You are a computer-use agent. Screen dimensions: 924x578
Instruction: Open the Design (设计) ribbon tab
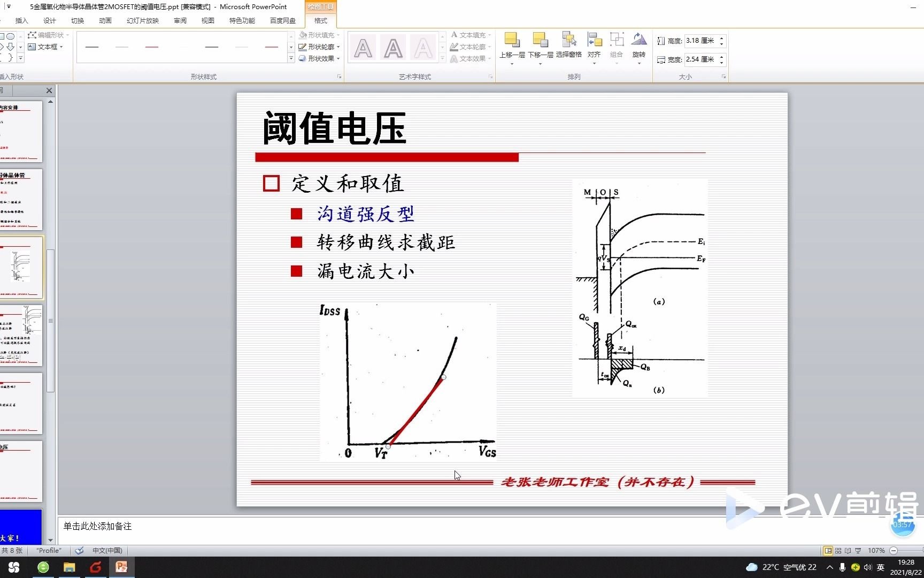pos(50,20)
